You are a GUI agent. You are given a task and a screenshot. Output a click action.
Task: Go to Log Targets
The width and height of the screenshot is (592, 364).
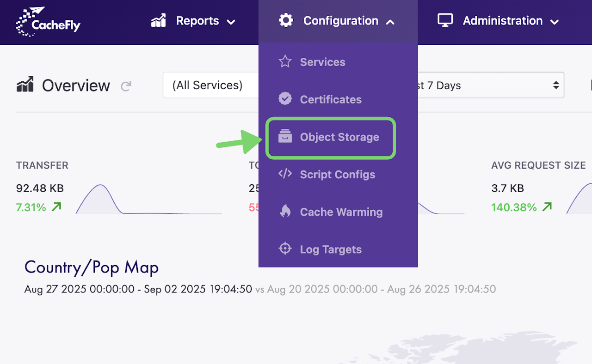[x=331, y=249]
